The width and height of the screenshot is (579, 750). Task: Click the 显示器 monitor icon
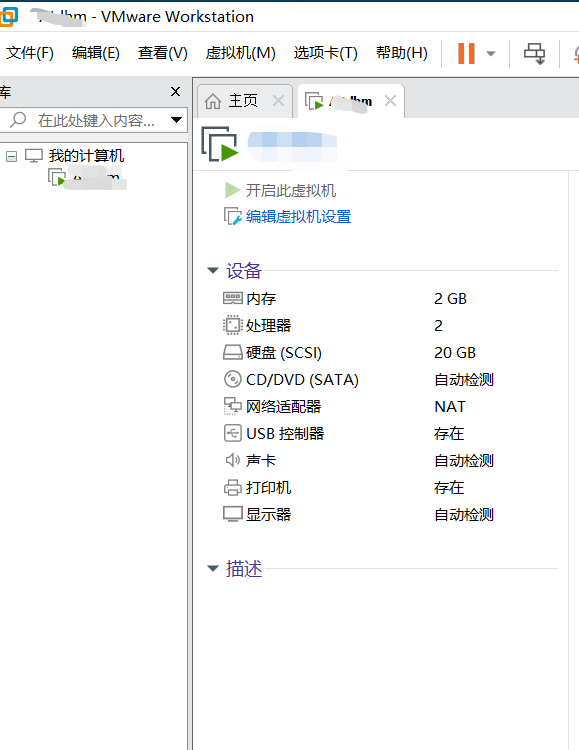pyautogui.click(x=233, y=514)
